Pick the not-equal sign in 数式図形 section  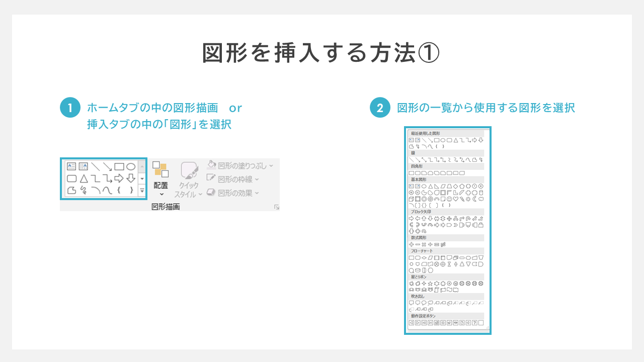click(443, 244)
